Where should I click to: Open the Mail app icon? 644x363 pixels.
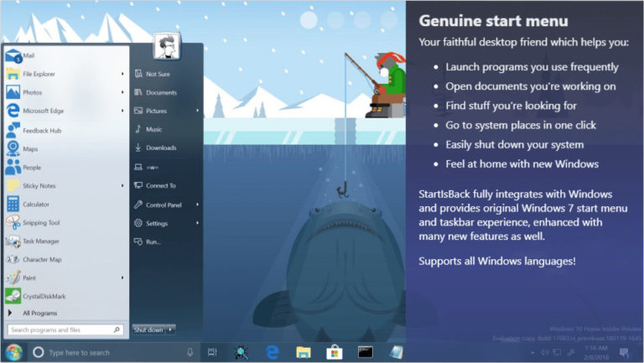[x=13, y=56]
